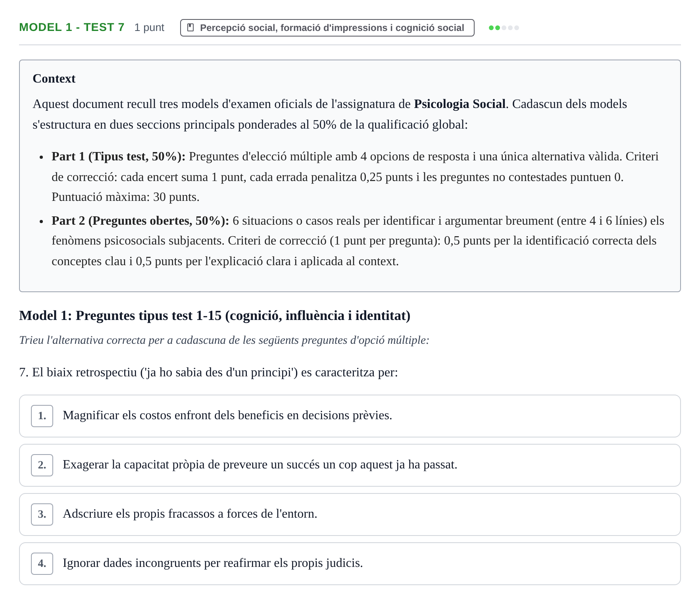Viewport: 700px width, 605px height.
Task: Select answer 1 about magnifying costs
Action: pyautogui.click(x=350, y=416)
